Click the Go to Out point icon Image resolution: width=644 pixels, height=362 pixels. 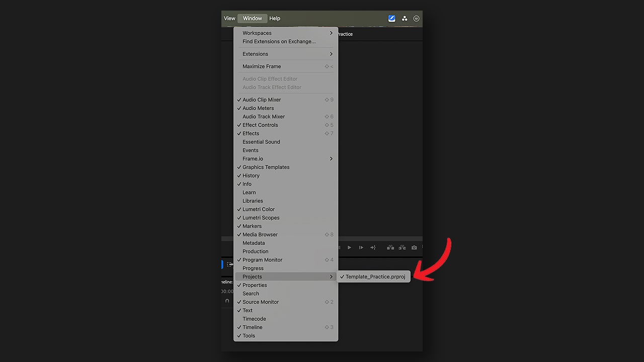pos(373,247)
